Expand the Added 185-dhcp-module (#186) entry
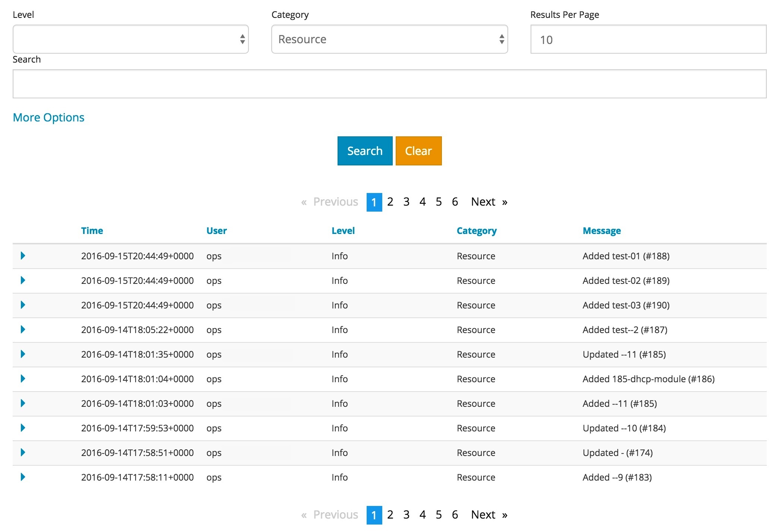Screen dimensions: 772x532 23,379
